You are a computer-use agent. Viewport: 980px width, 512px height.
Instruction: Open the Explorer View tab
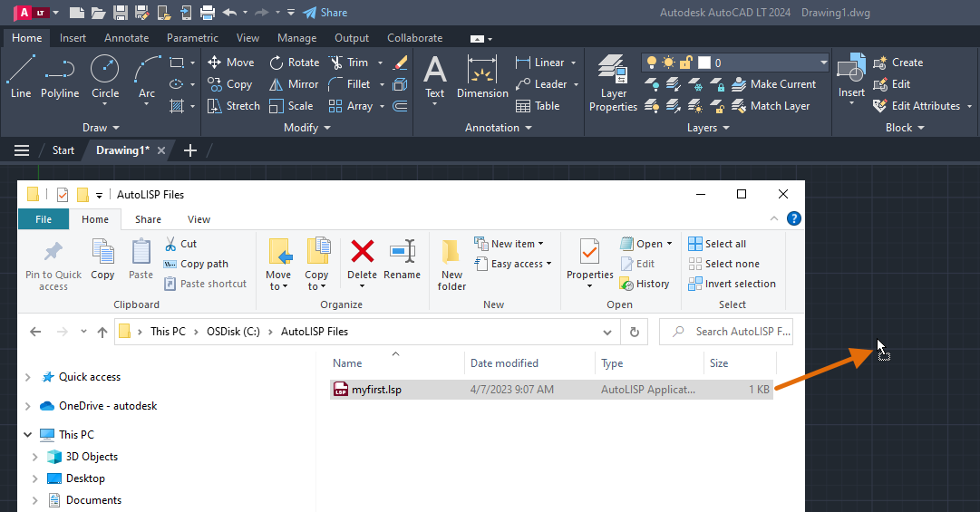point(199,220)
